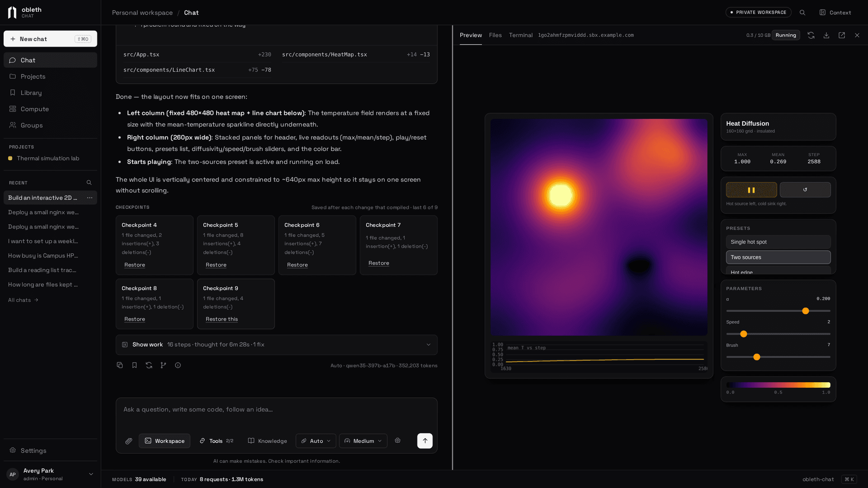Click Restore this for Checkpoint 9
The height and width of the screenshot is (488, 868).
click(x=222, y=319)
